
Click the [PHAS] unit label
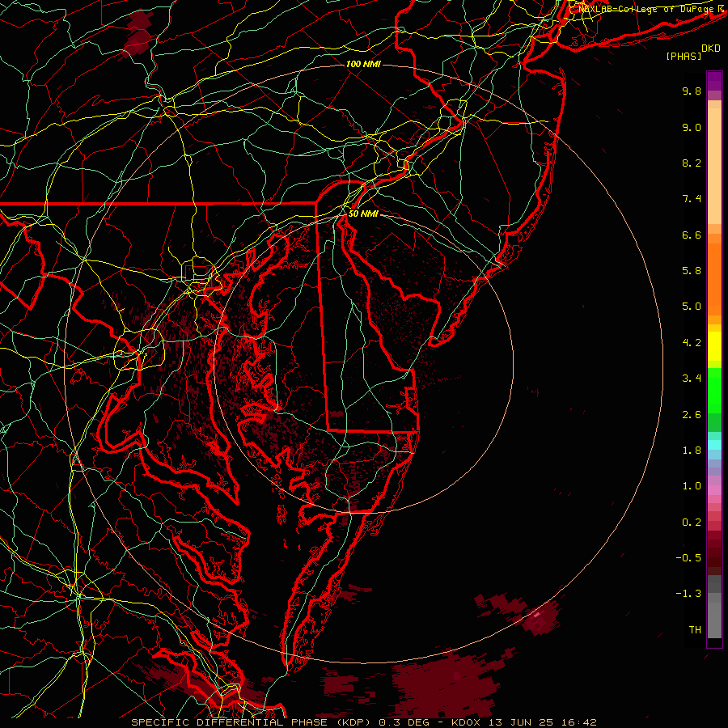684,57
